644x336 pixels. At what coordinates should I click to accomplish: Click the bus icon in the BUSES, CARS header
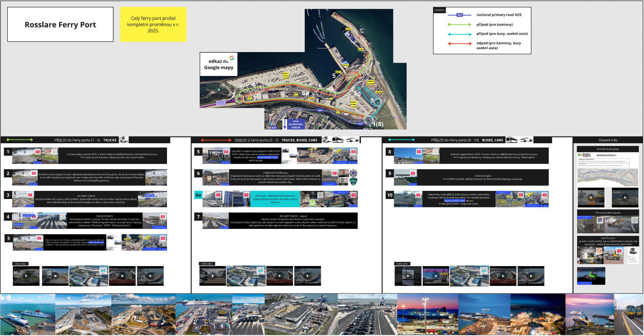[512, 140]
